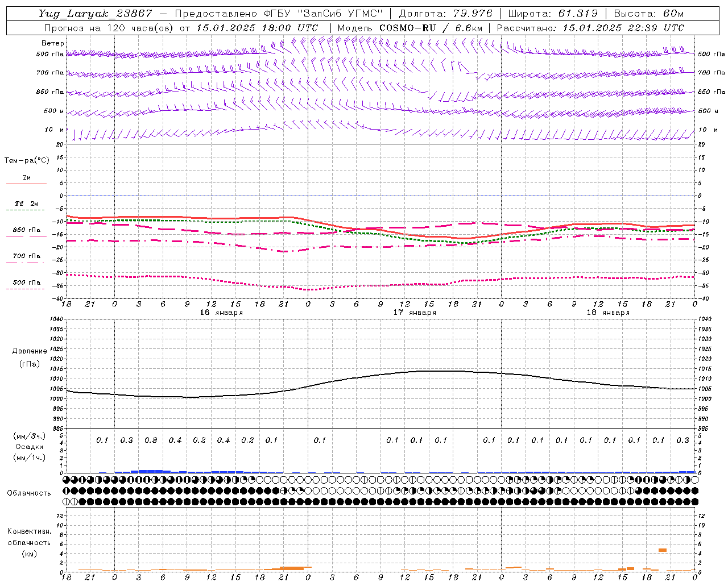Click the station name Yug_Laryak_23867
The height and width of the screenshot is (582, 728).
click(96, 14)
